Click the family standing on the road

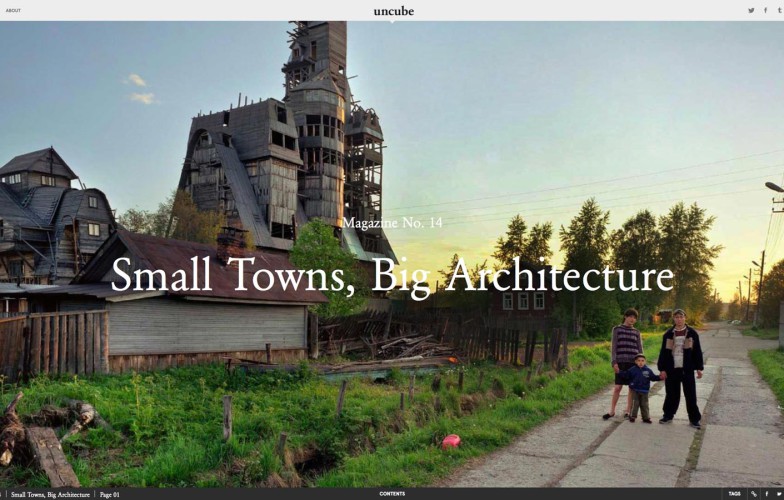pyautogui.click(x=655, y=365)
